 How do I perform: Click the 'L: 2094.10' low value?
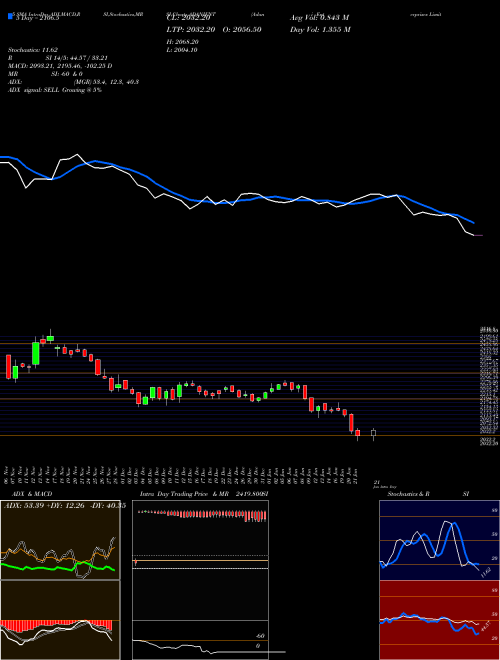[x=182, y=50]
